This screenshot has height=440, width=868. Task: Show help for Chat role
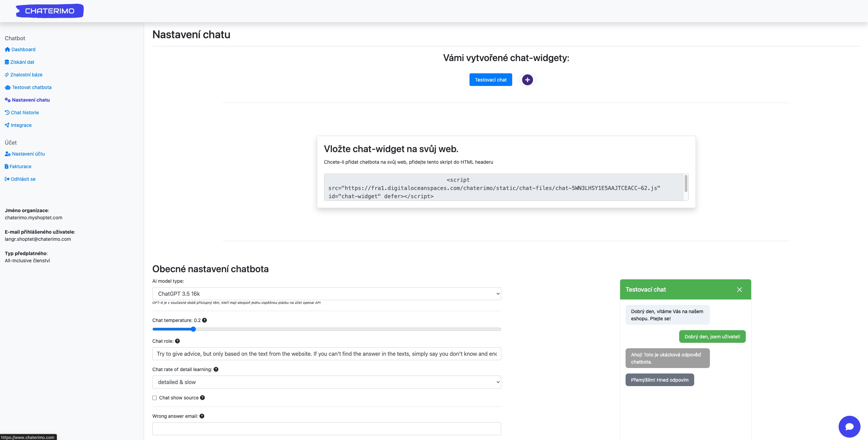point(178,341)
